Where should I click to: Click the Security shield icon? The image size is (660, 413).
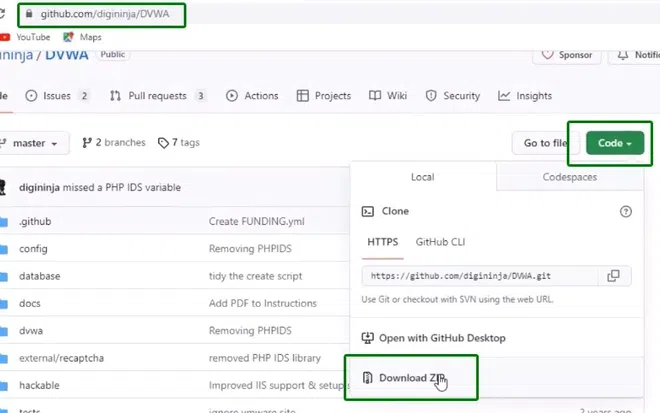[x=431, y=96]
